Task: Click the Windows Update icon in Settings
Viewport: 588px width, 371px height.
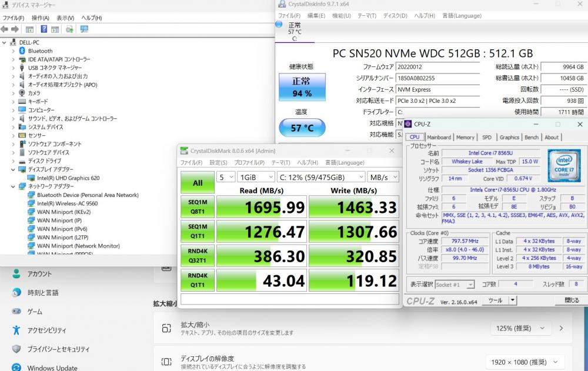Action: pos(16,367)
